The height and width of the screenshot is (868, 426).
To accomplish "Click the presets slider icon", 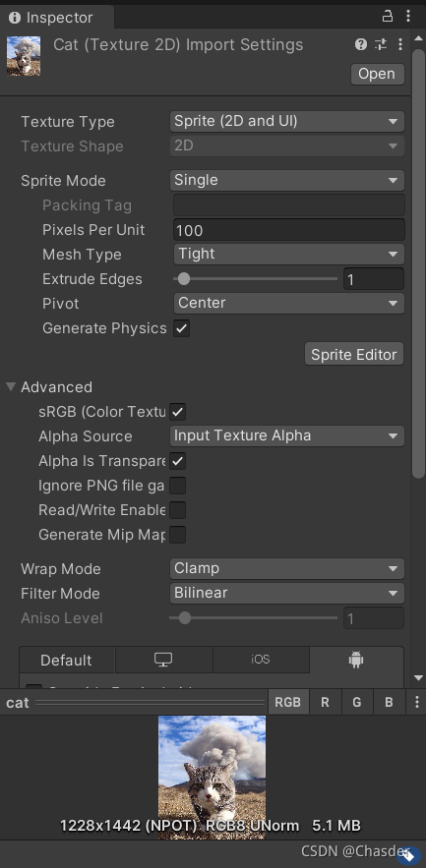I will [x=381, y=44].
